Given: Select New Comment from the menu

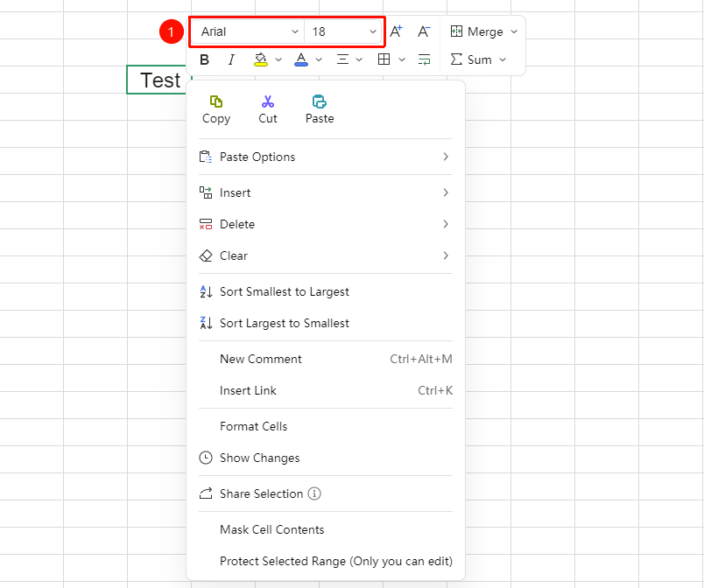Looking at the screenshot, I should (x=326, y=359).
